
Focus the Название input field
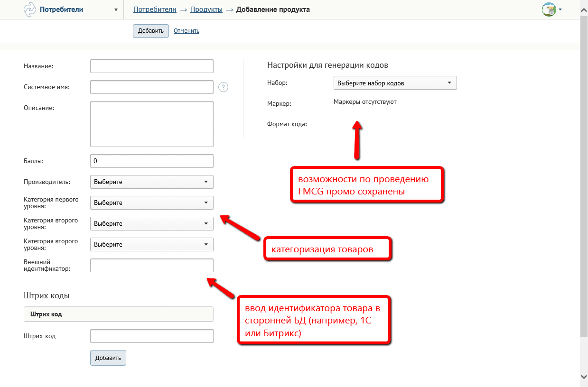(x=151, y=66)
